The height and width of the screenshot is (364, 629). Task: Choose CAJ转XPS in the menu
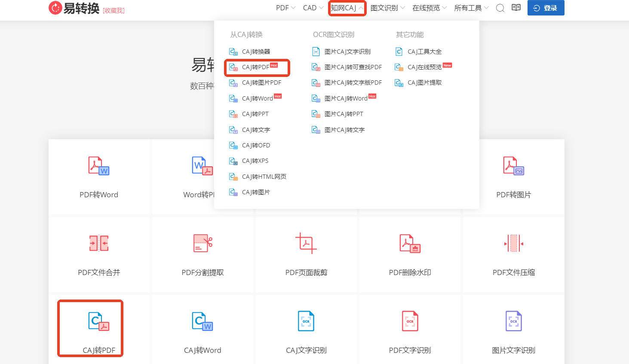pos(255,161)
